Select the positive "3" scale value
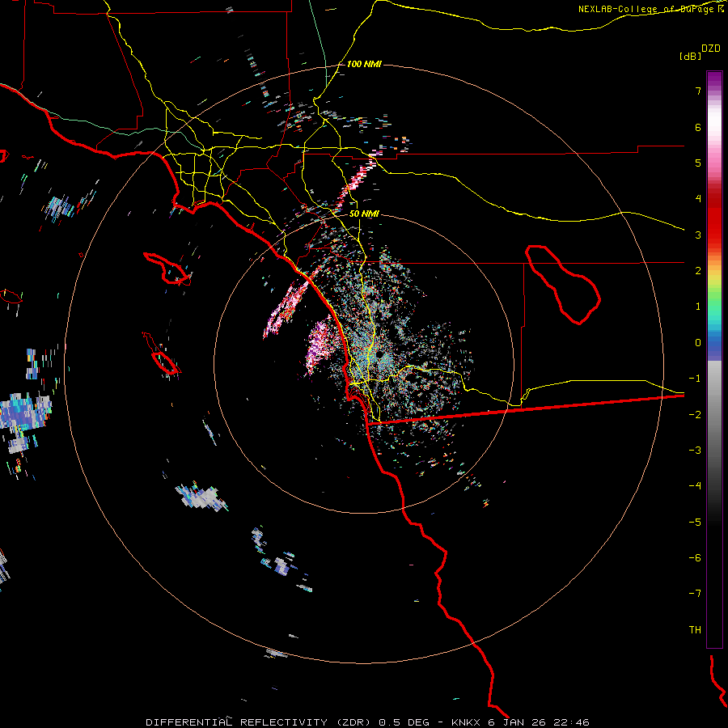Viewport: 728px width, 728px height. point(698,235)
